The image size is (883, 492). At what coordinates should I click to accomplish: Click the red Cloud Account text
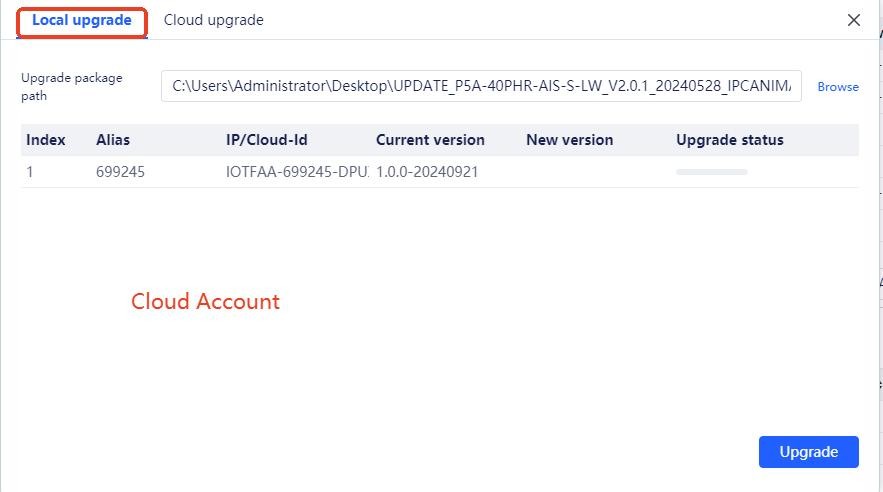coord(205,301)
